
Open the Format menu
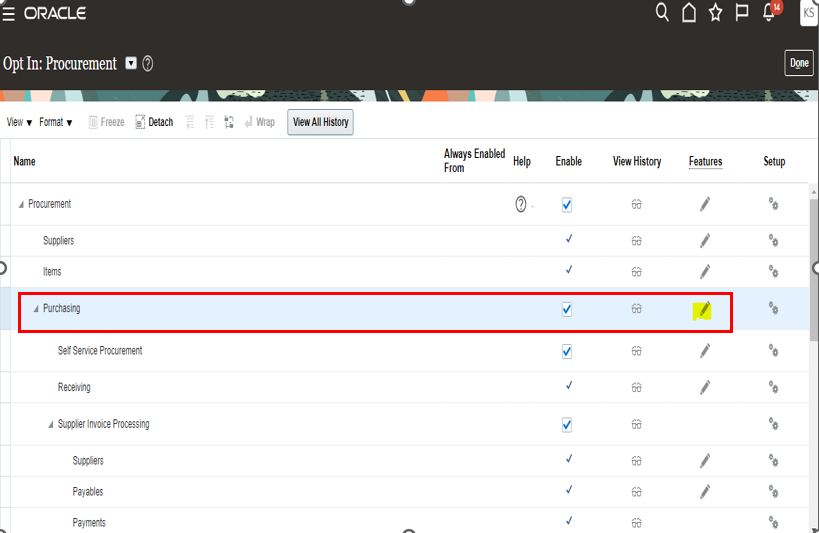(x=55, y=122)
